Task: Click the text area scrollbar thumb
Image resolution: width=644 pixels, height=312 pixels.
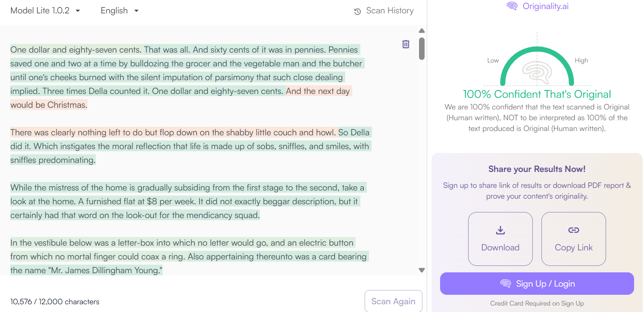Action: click(422, 48)
